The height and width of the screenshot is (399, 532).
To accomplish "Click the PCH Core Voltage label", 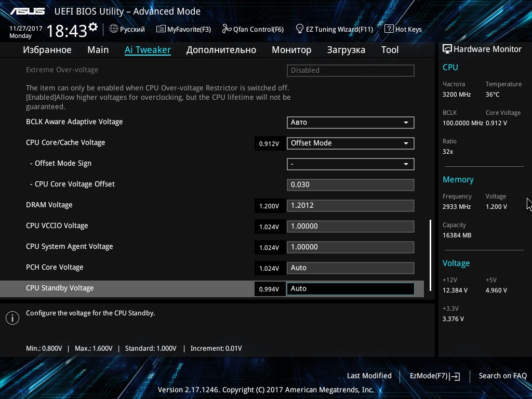I will pos(55,268).
